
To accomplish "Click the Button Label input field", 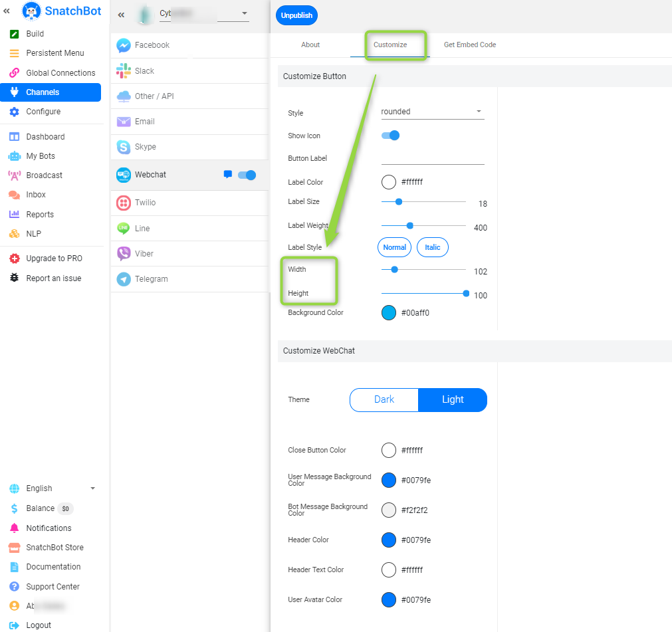I will click(x=432, y=158).
